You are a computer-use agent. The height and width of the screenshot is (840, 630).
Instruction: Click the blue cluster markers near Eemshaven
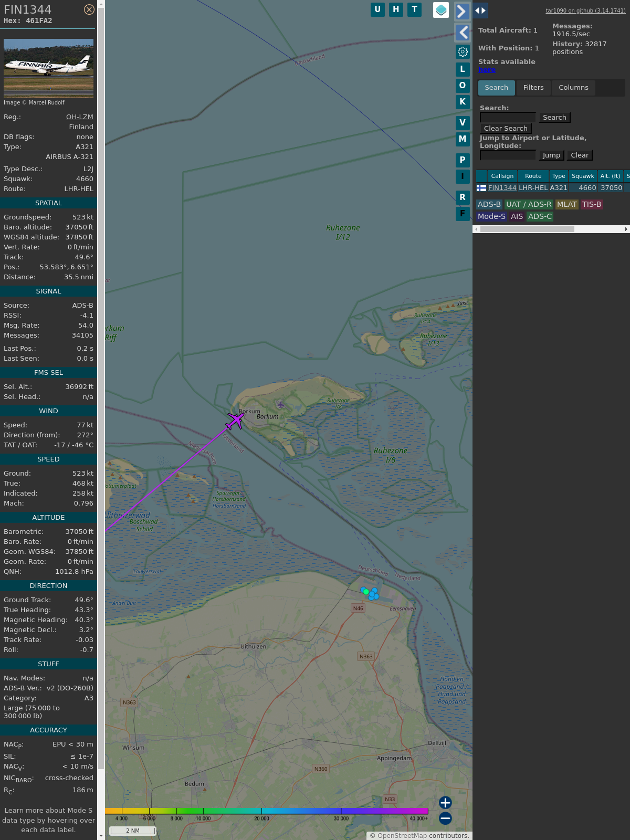(370, 593)
